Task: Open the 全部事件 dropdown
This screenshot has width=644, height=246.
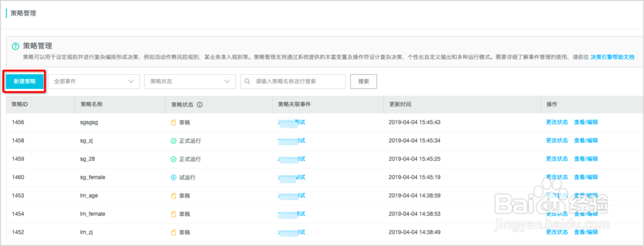Action: pyautogui.click(x=94, y=81)
